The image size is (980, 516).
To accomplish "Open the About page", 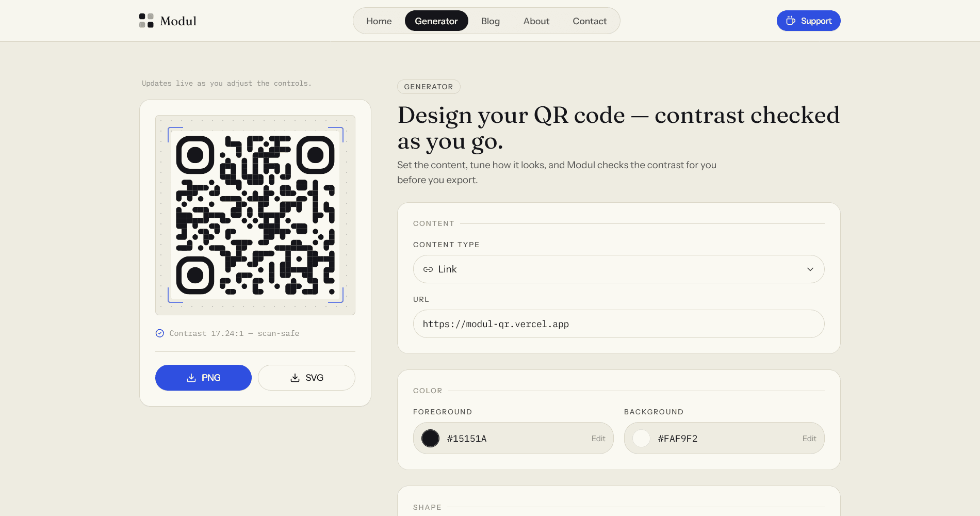I will 536,21.
